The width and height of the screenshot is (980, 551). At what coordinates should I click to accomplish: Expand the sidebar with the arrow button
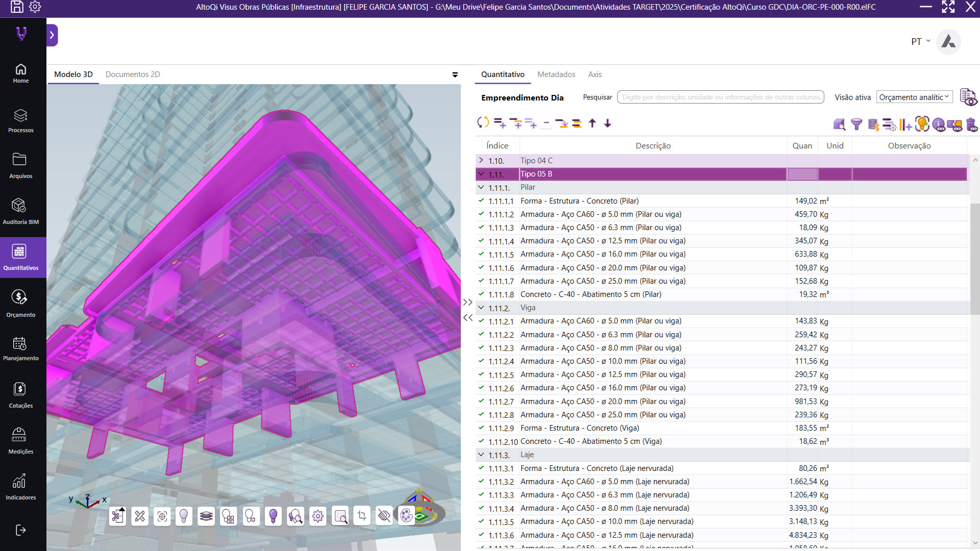click(52, 35)
